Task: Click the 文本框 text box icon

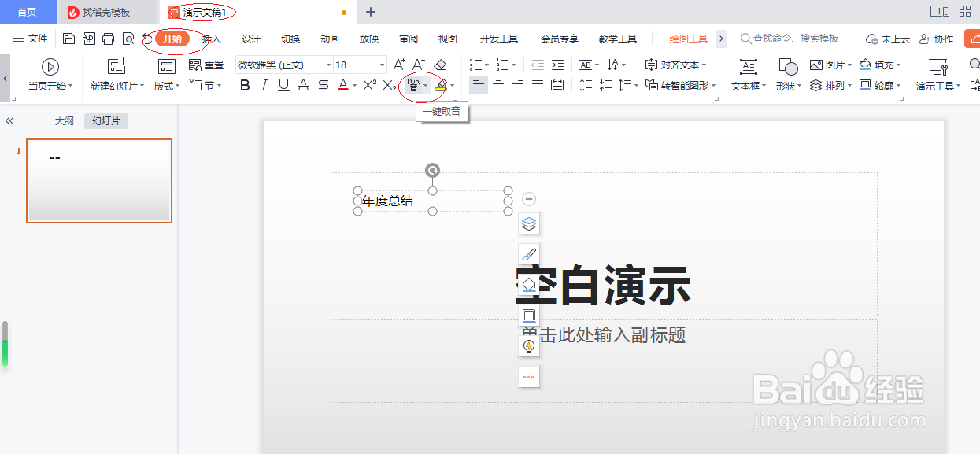Action: pyautogui.click(x=749, y=67)
